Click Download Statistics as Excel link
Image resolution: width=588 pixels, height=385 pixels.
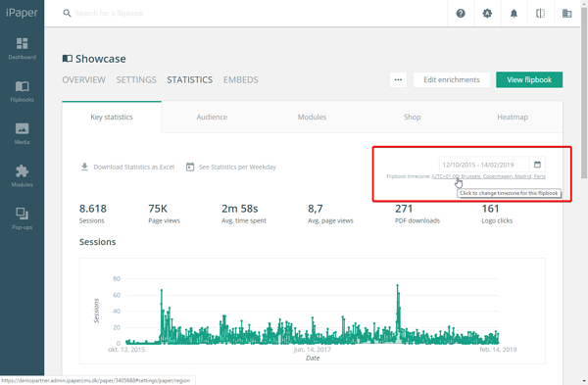click(134, 168)
